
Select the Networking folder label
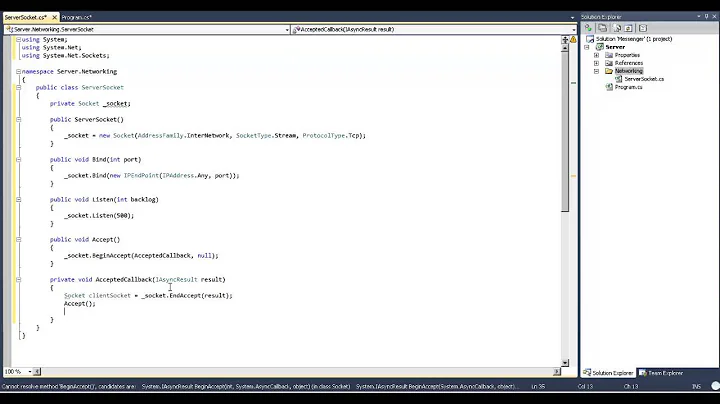(629, 71)
